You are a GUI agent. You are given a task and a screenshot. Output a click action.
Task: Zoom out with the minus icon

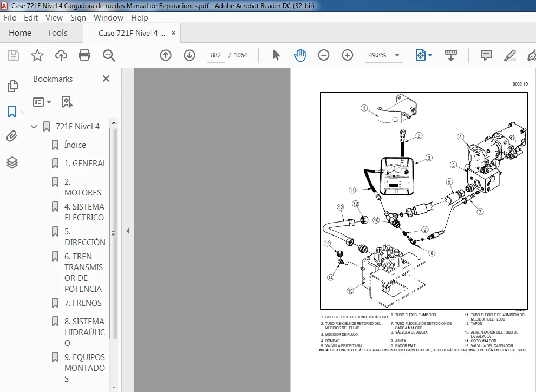point(323,55)
